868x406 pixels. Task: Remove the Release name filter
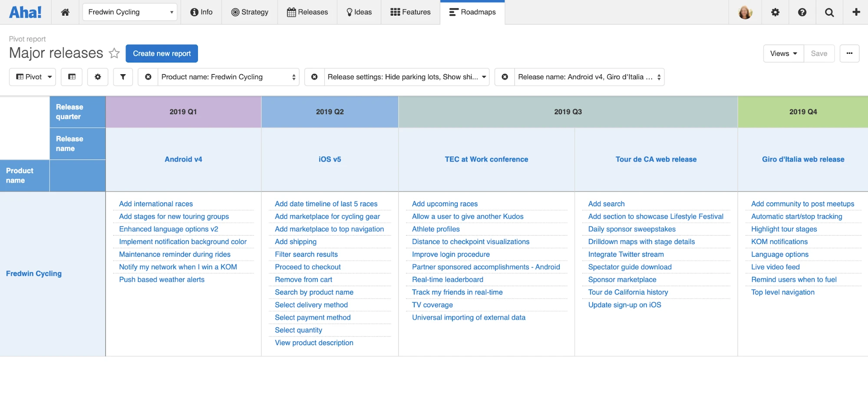[505, 77]
